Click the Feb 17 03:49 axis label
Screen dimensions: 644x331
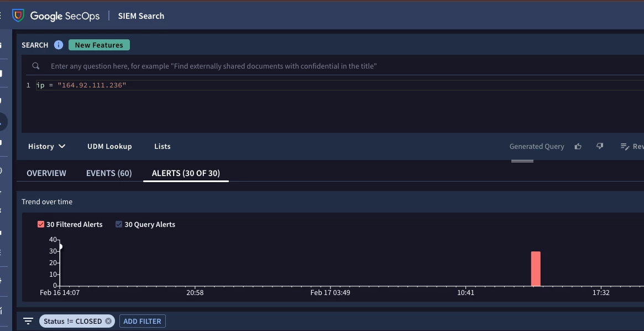click(x=330, y=293)
